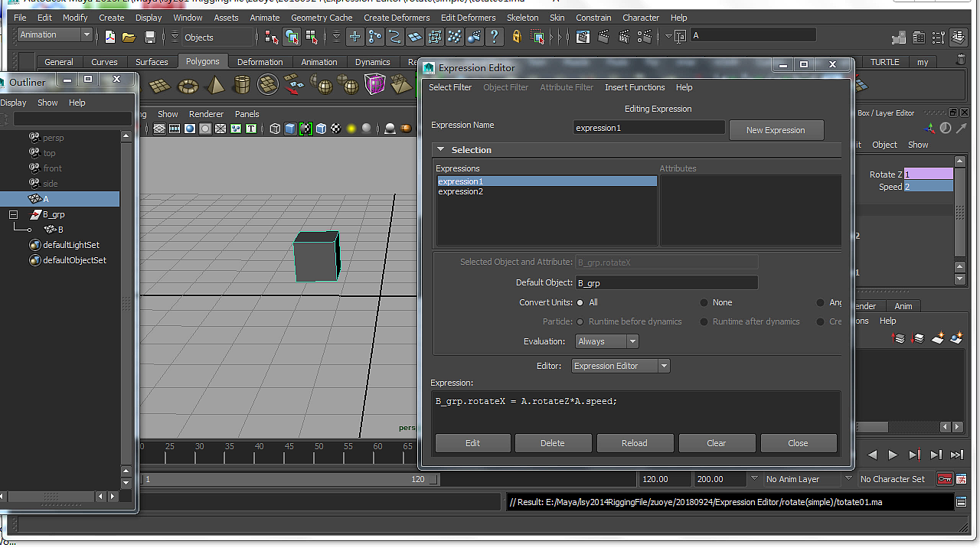Click the playback range slider bar
Image resolution: width=980 pixels, height=551 pixels.
point(283,479)
